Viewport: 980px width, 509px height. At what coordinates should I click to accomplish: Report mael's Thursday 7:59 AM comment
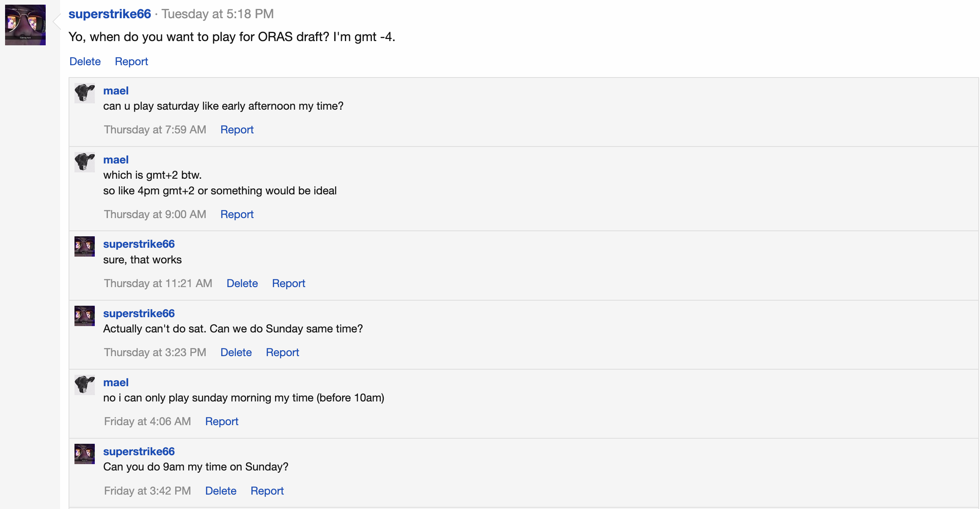pos(237,130)
